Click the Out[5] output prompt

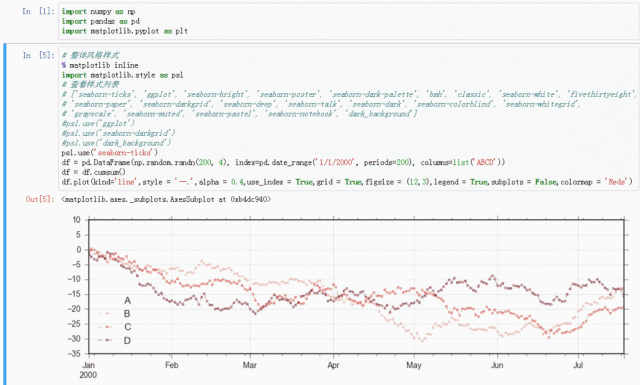(x=40, y=199)
